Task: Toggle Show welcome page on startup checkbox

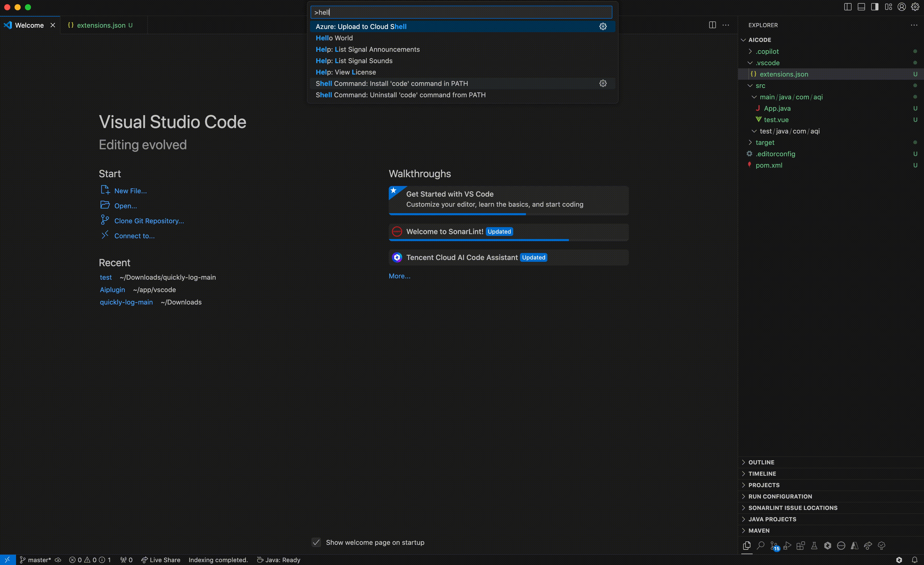Action: point(316,542)
